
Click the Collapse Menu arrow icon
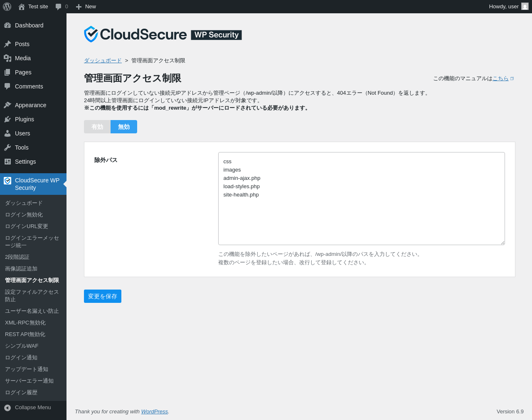7,408
